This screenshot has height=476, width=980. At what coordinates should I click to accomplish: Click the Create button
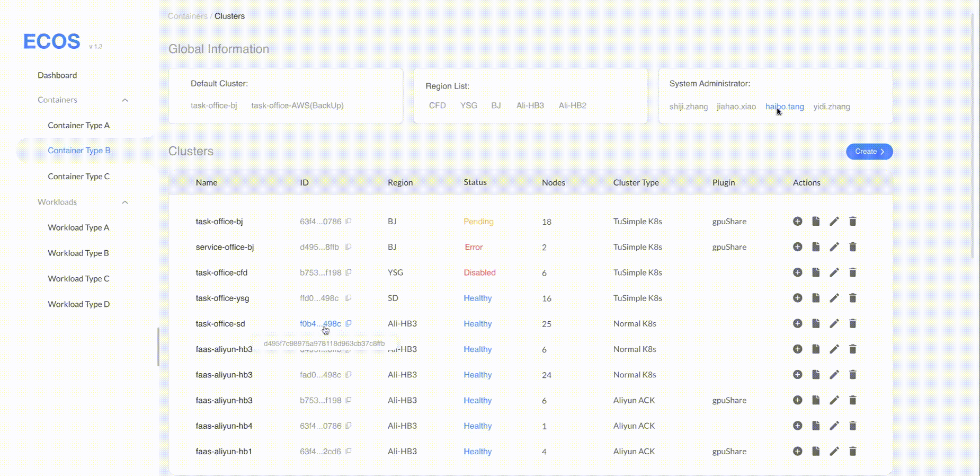click(869, 151)
